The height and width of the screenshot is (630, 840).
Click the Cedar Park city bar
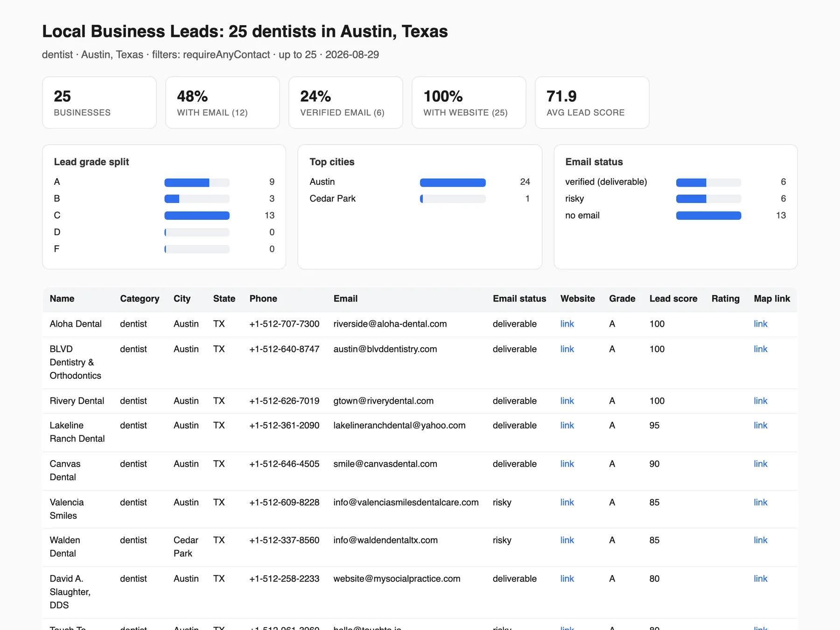pyautogui.click(x=453, y=199)
